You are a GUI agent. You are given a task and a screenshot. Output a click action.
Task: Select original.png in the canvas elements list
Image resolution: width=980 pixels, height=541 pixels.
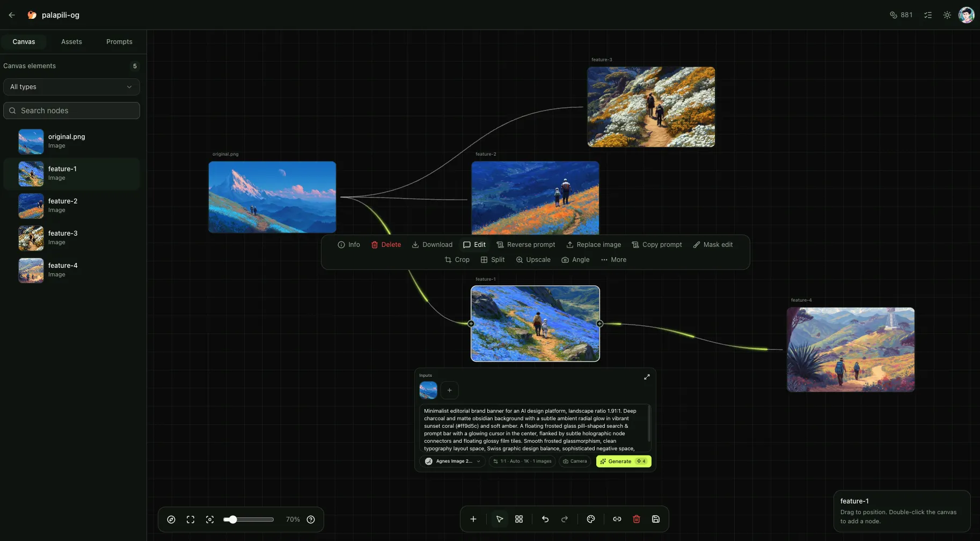(x=71, y=141)
